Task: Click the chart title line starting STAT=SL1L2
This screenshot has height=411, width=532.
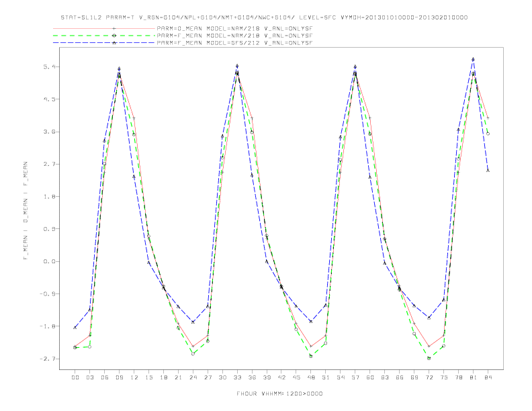Action: (x=264, y=17)
